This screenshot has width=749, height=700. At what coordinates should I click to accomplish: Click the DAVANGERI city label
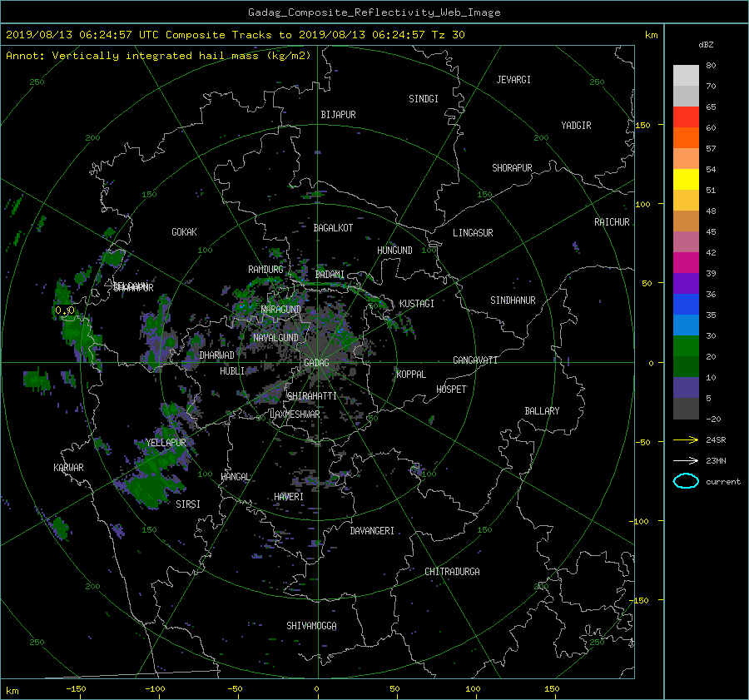pyautogui.click(x=372, y=531)
